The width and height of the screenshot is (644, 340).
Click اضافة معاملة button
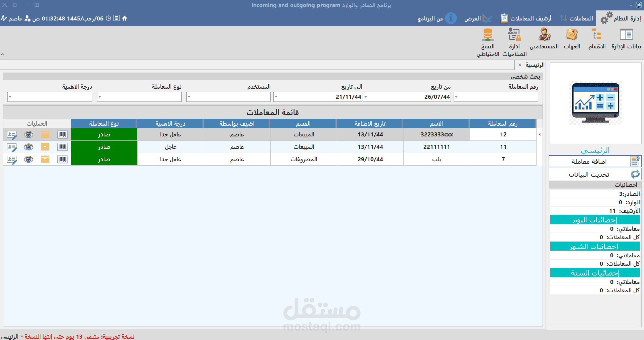[595, 162]
